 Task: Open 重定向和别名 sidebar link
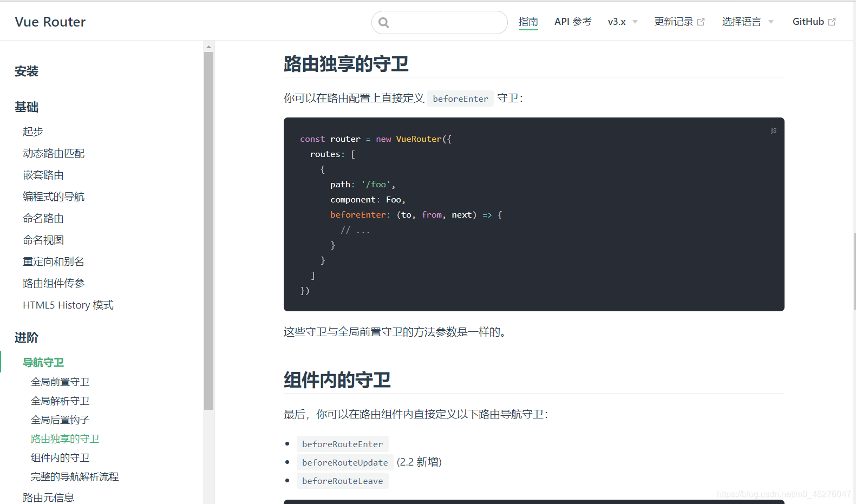point(54,261)
